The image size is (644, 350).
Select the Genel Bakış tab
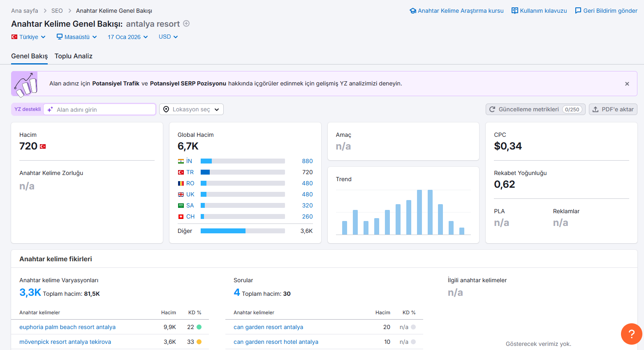pyautogui.click(x=29, y=56)
